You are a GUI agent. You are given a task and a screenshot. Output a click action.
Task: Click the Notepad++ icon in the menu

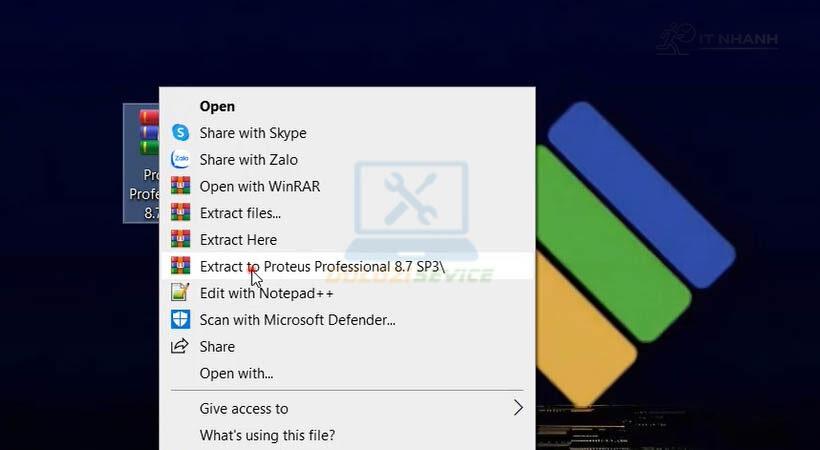[180, 292]
